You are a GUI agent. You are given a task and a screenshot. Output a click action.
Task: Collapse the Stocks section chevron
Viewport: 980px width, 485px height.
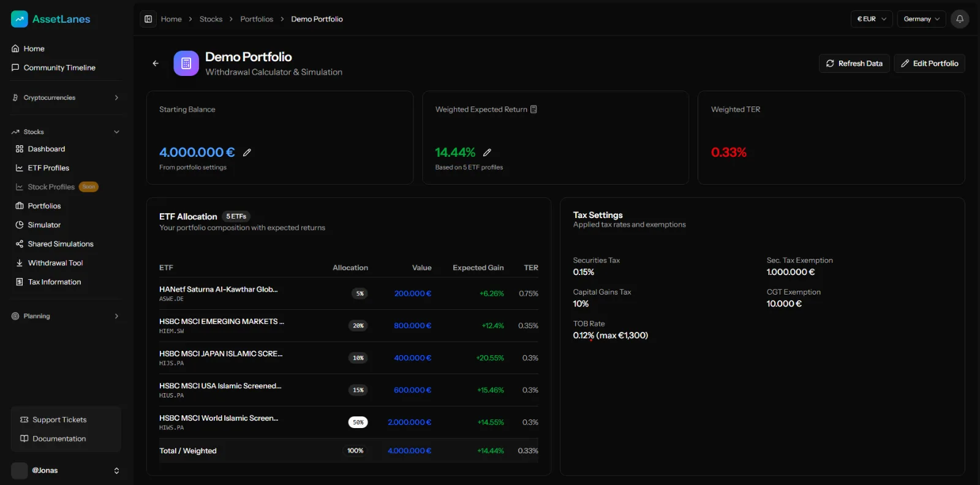(x=116, y=132)
